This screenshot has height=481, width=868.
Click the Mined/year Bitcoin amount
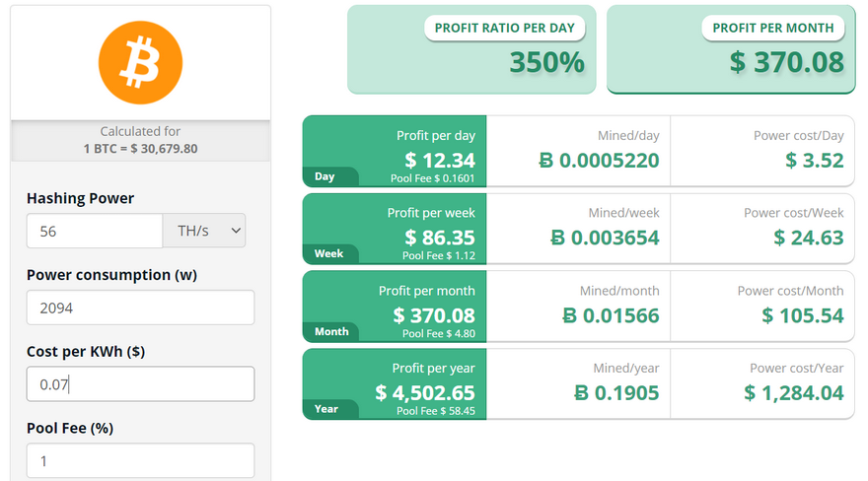616,392
